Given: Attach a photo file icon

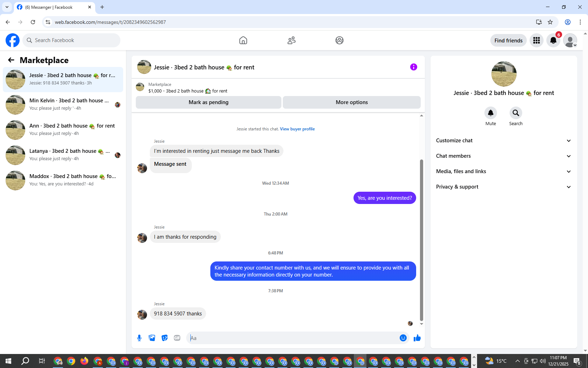Looking at the screenshot, I should [x=152, y=338].
